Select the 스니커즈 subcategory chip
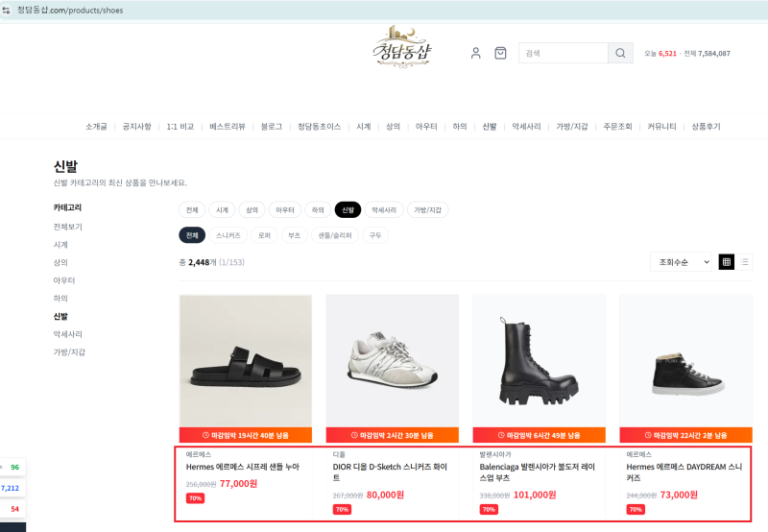 (x=228, y=235)
